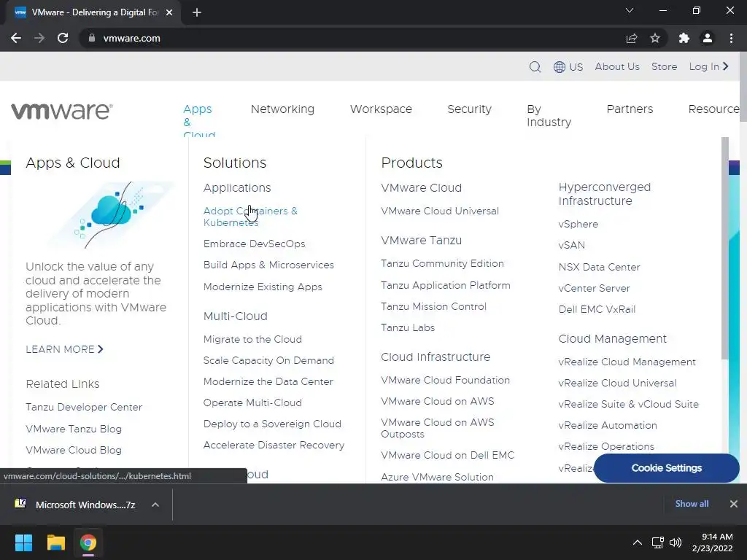Image resolution: width=747 pixels, height=560 pixels.
Task: Expand Microsoft Windows 7z download options
Action: [155, 505]
